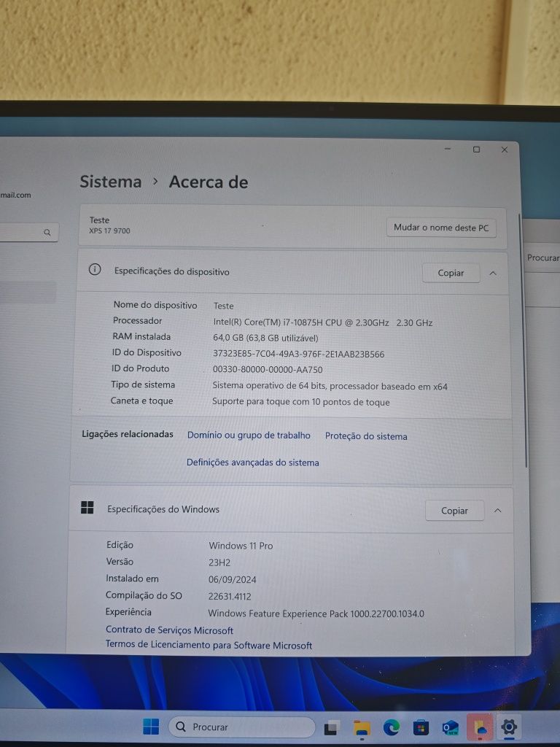Viewport: 560px width, 747px height.
Task: Copy the Windows specifications
Action: point(454,510)
